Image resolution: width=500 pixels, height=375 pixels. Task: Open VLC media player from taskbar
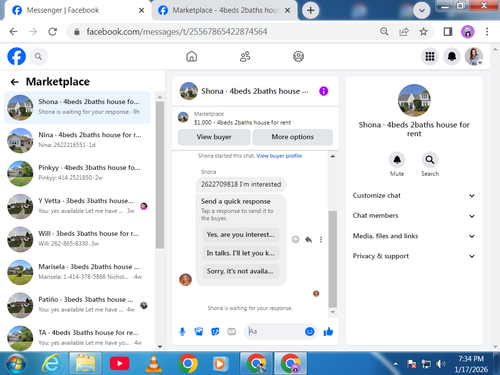[x=154, y=363]
